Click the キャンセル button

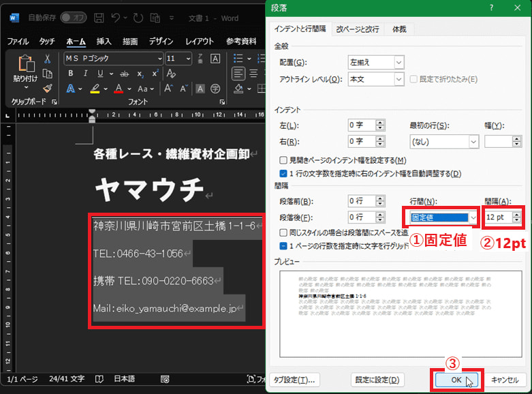505,380
